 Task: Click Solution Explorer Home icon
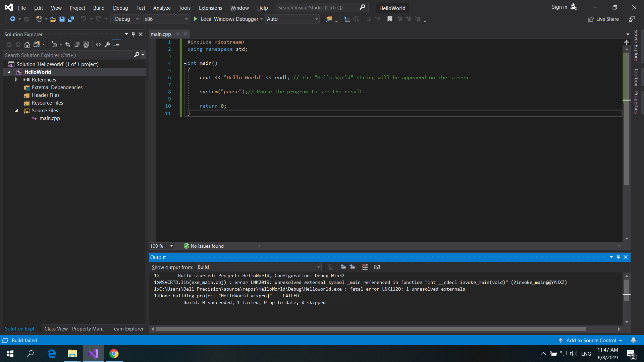tap(27, 45)
